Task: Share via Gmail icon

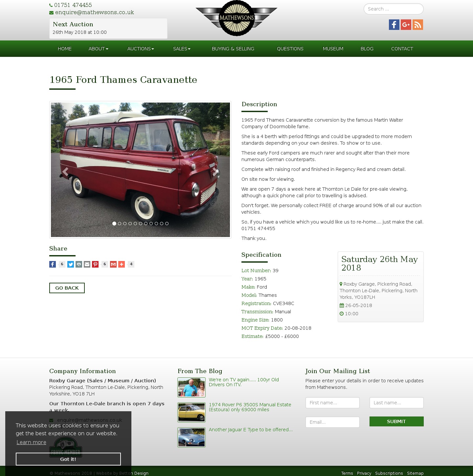Action: 113,264
